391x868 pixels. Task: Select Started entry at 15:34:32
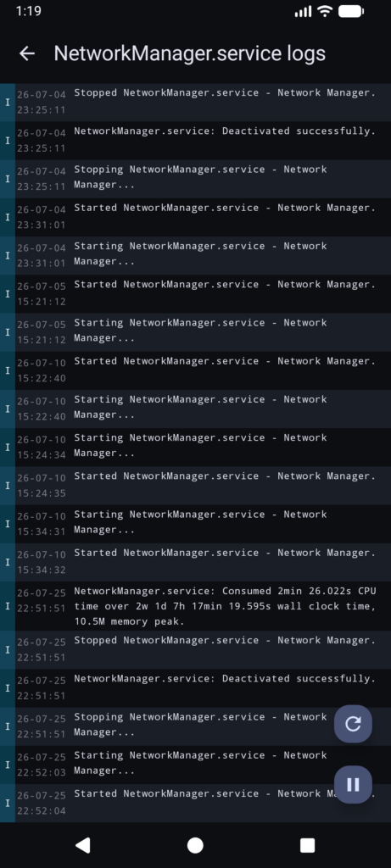coord(195,563)
